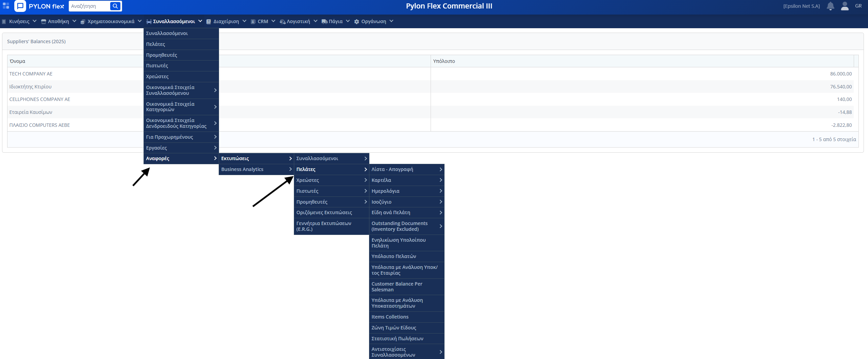The height and width of the screenshot is (359, 868).
Task: Click the PYLON flex logo icon
Action: [20, 6]
